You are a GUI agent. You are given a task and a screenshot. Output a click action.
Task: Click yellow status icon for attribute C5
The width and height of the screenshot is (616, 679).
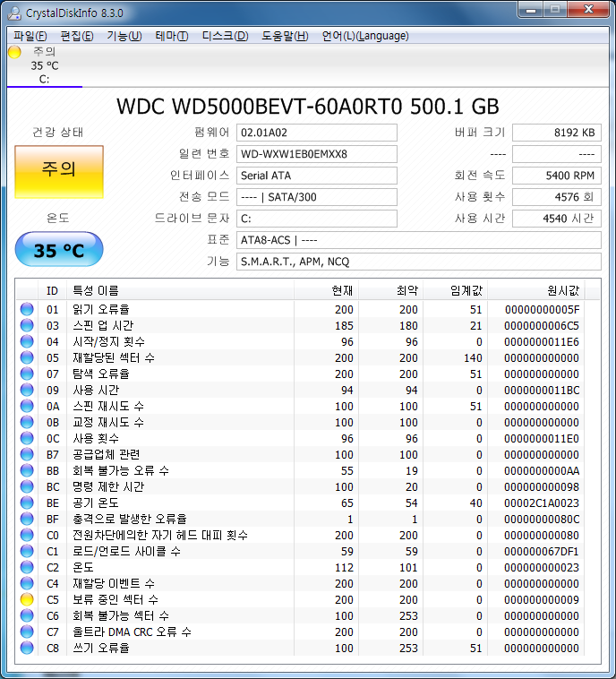pos(27,599)
